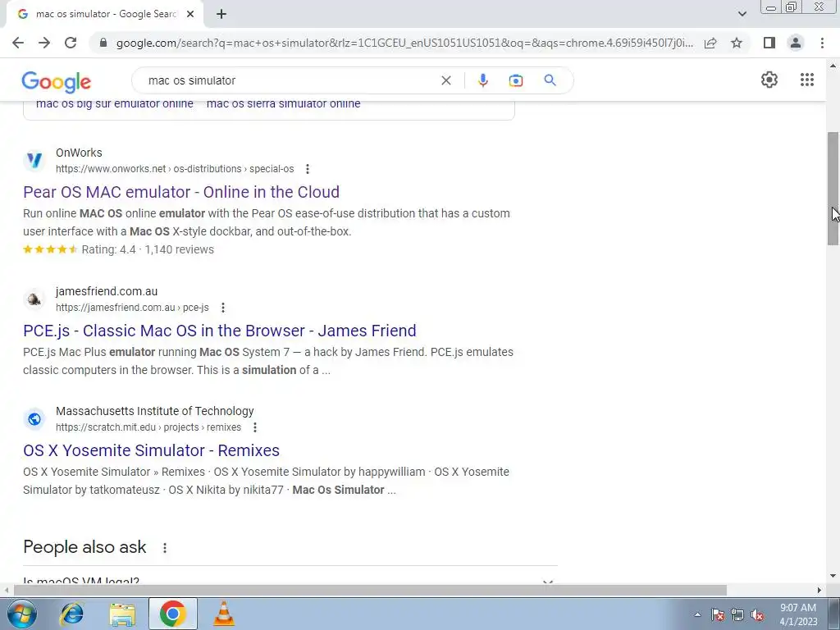Viewport: 840px width, 630px height.
Task: Open more options for jamesfriend.com.au result
Action: pyautogui.click(x=223, y=308)
